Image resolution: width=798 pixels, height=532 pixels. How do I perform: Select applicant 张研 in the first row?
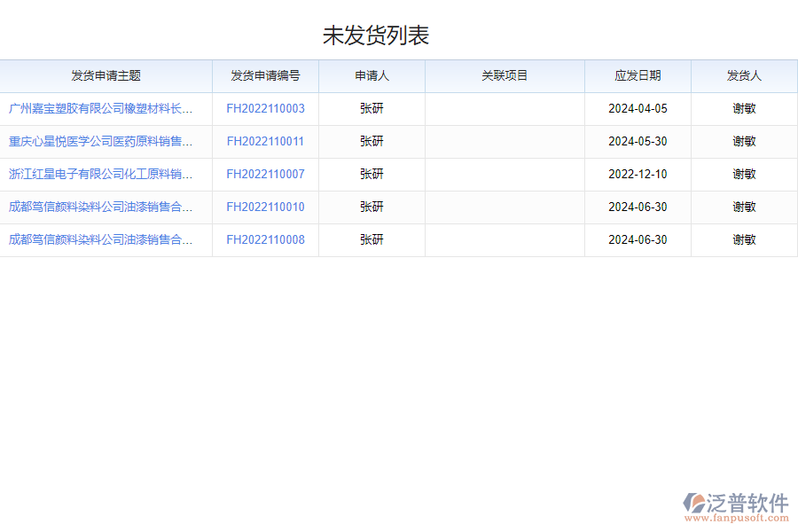pyautogui.click(x=372, y=108)
